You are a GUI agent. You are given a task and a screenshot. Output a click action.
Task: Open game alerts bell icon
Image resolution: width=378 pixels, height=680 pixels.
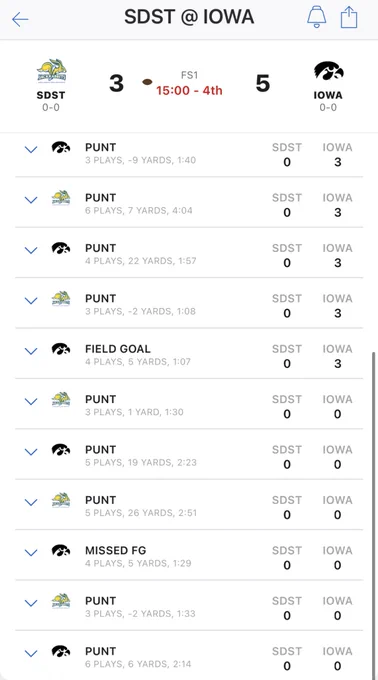317,18
